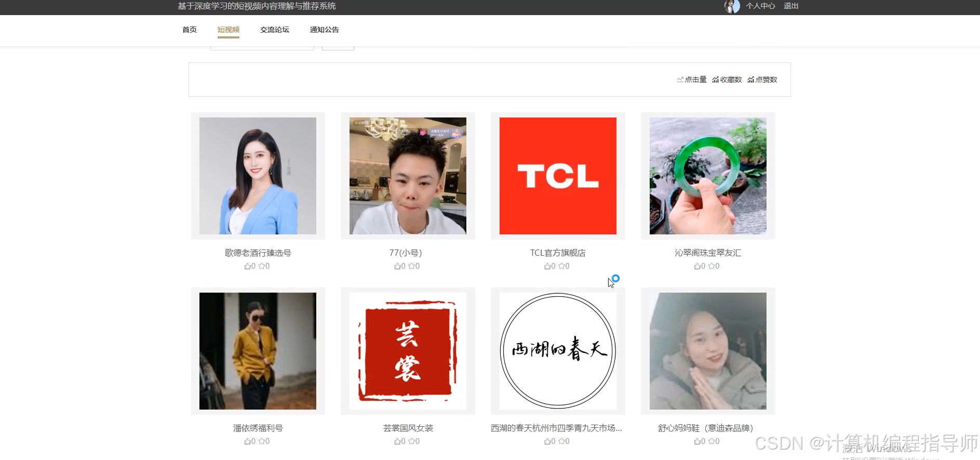
Task: Open the 舒心妈妈鞋 thumbnail image
Action: tap(708, 351)
